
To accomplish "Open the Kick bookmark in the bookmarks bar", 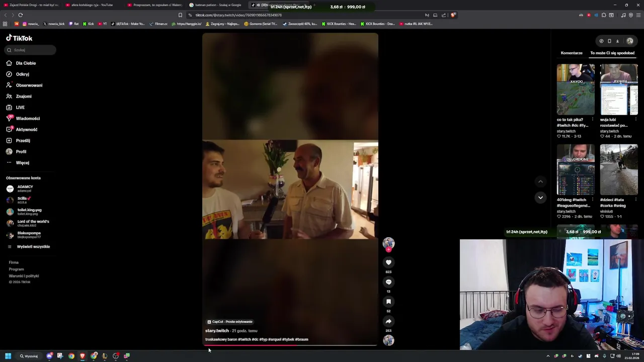I will pyautogui.click(x=89, y=24).
